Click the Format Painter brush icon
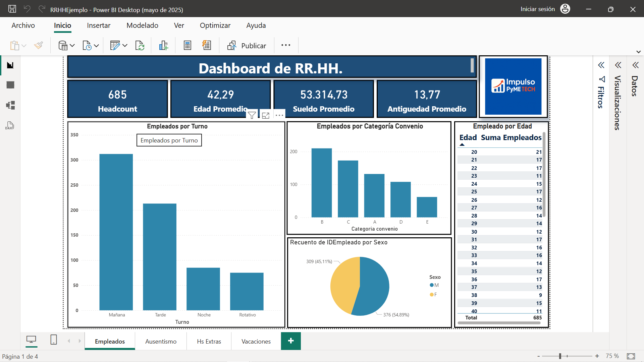Viewport: 644px width, 362px height. 39,45
